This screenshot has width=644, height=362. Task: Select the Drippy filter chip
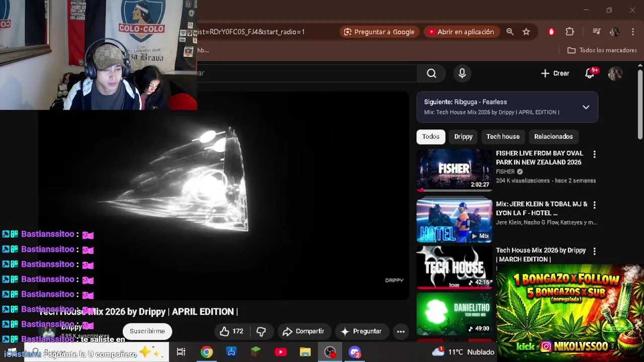tap(463, 137)
